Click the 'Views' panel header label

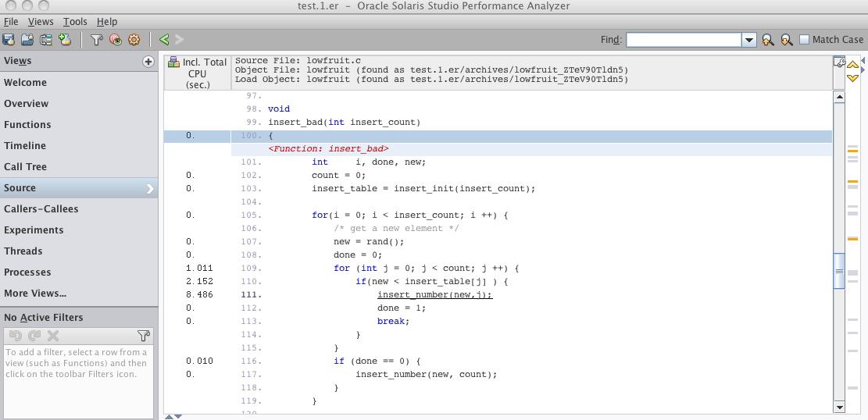pyautogui.click(x=18, y=61)
